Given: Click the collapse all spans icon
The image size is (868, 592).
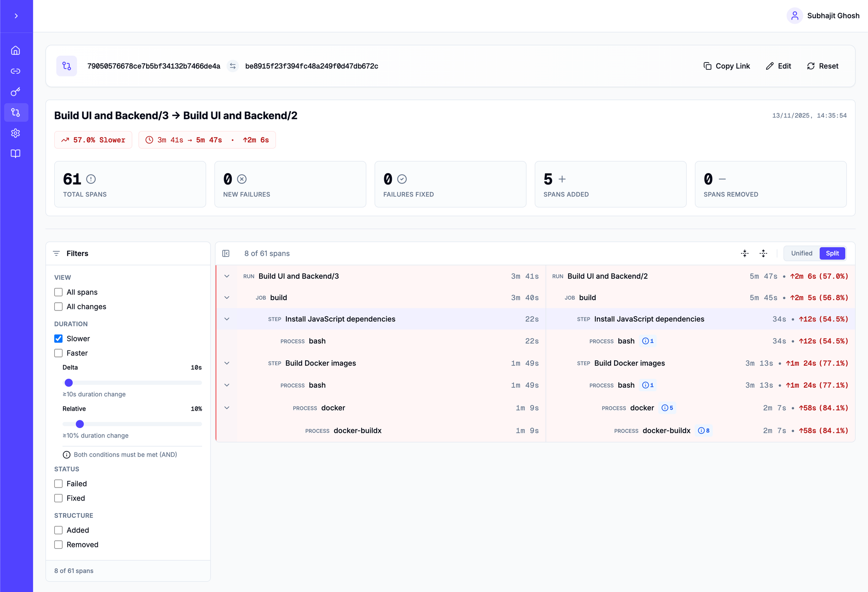Looking at the screenshot, I should [x=745, y=253].
